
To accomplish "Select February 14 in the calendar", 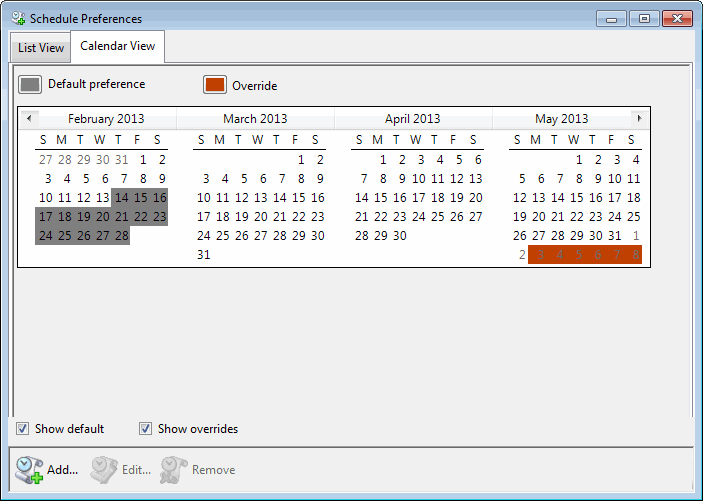I will pos(121,198).
